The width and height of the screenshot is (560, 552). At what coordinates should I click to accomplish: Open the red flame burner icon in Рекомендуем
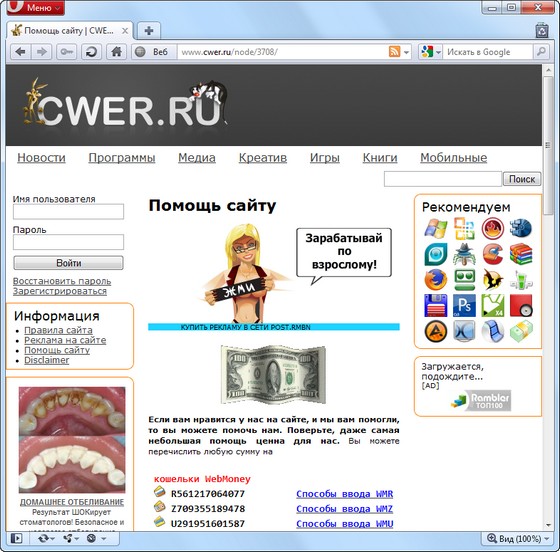tap(493, 229)
